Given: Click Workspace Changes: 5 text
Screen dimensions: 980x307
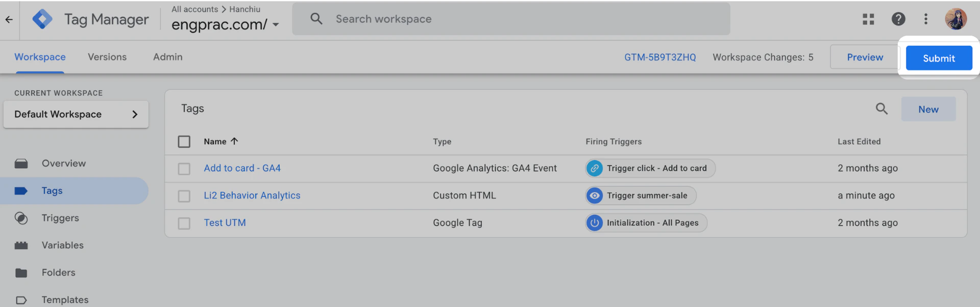Looking at the screenshot, I should tap(763, 57).
